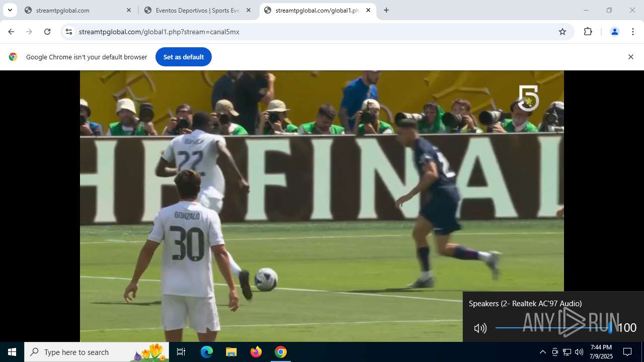Launch Firefox from the taskbar

click(x=256, y=352)
